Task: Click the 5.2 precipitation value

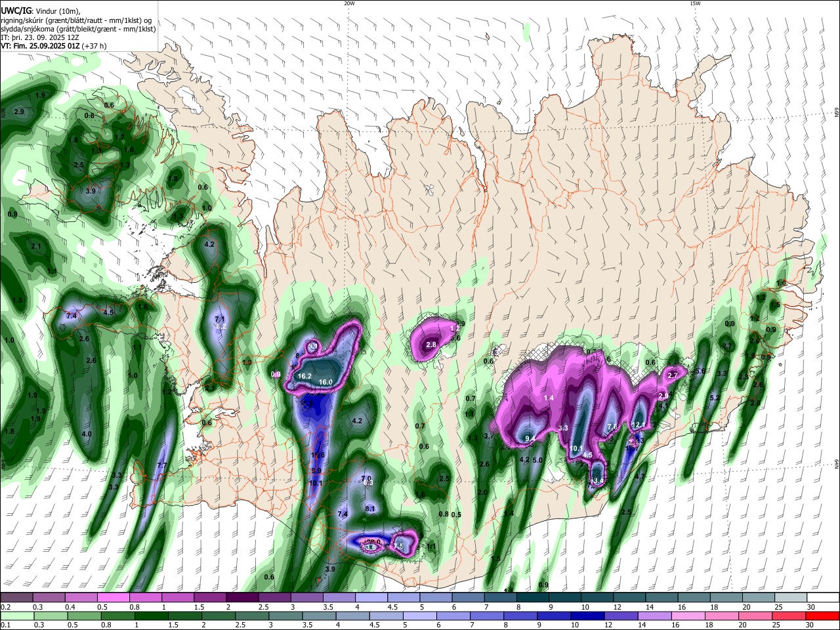Action: (x=715, y=398)
